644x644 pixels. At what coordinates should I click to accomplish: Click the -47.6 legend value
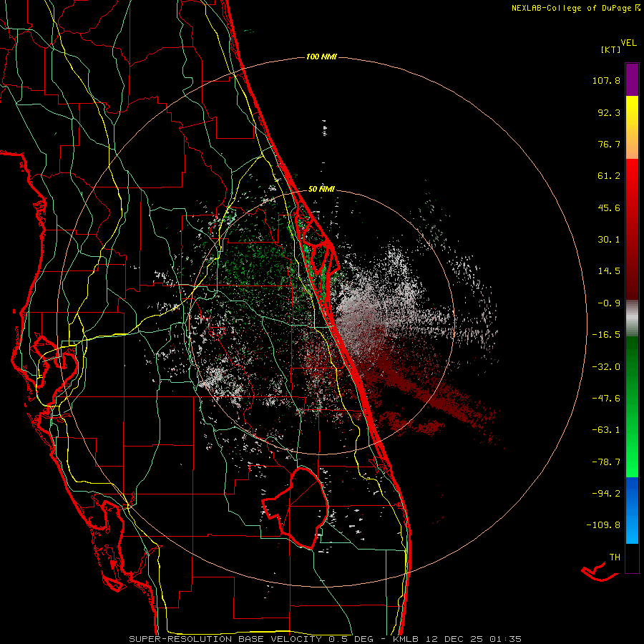[606, 399]
